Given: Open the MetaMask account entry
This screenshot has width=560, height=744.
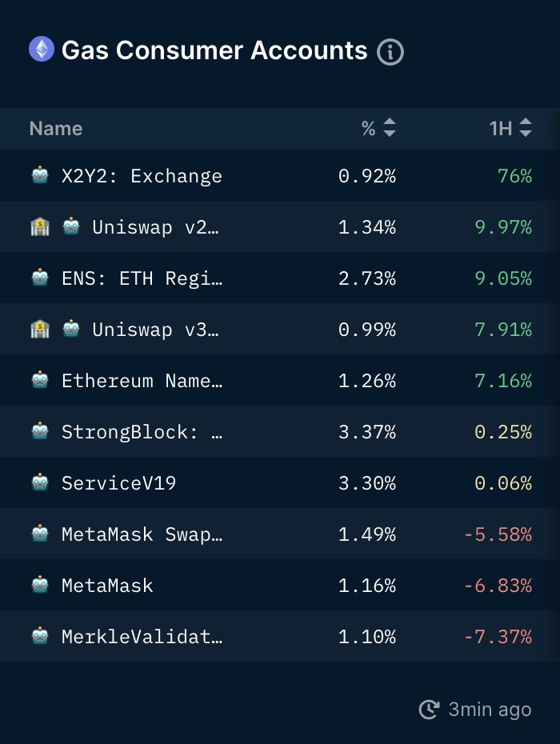Looking at the screenshot, I should (107, 586).
